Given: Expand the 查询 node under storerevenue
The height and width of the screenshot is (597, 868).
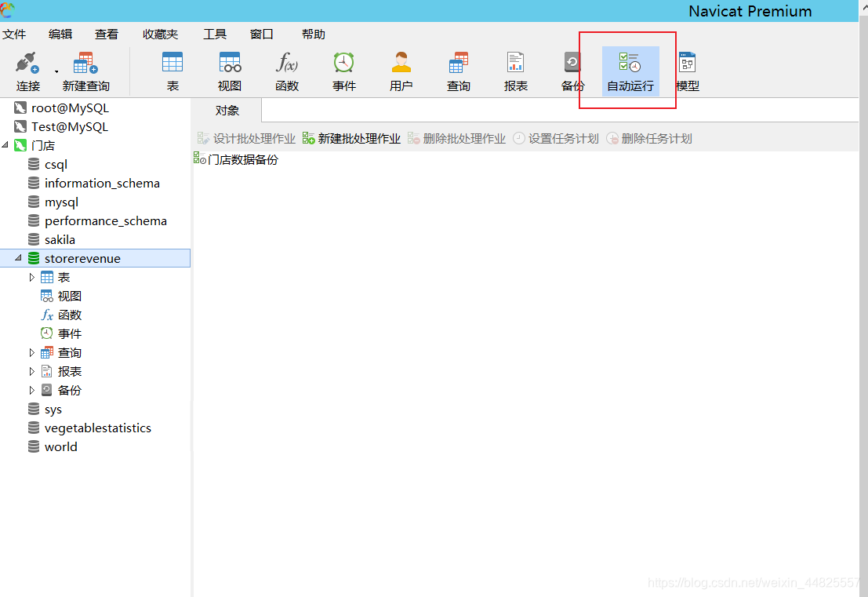Looking at the screenshot, I should pos(31,353).
